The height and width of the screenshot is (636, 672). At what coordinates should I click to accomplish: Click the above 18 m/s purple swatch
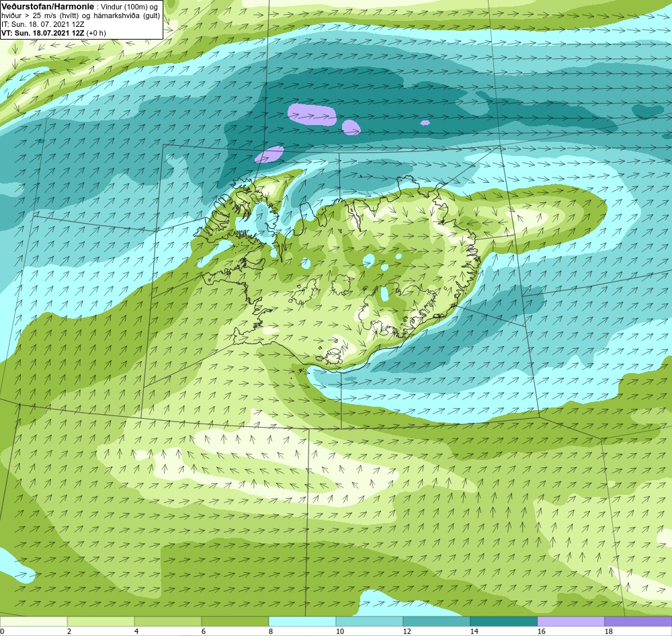(x=638, y=621)
